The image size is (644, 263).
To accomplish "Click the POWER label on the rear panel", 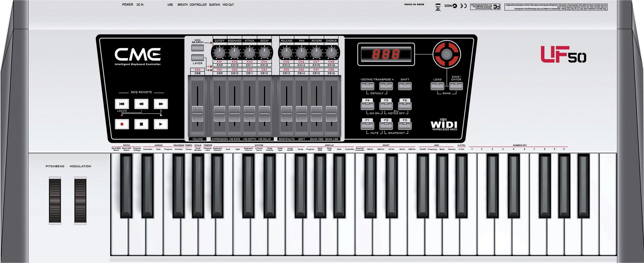I will pyautogui.click(x=127, y=5).
